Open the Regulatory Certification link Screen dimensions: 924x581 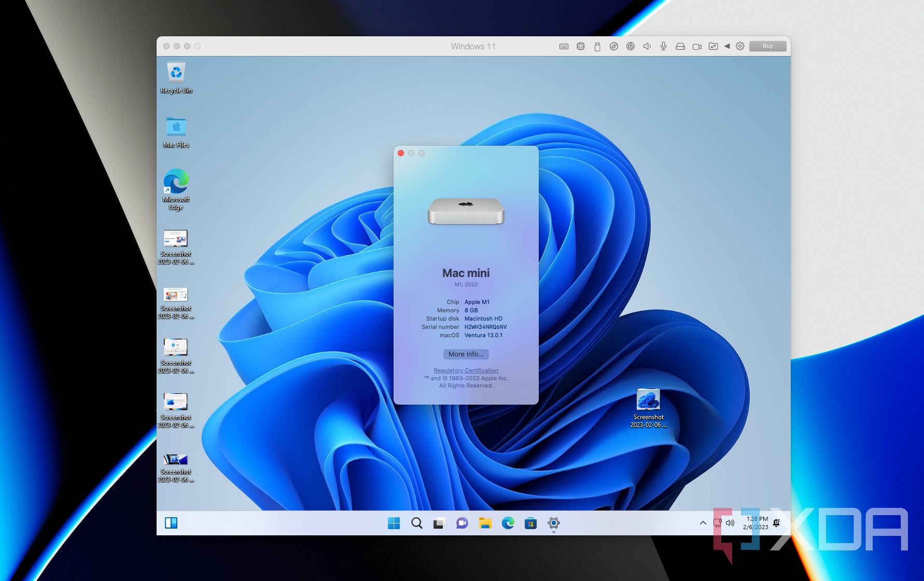pyautogui.click(x=466, y=370)
